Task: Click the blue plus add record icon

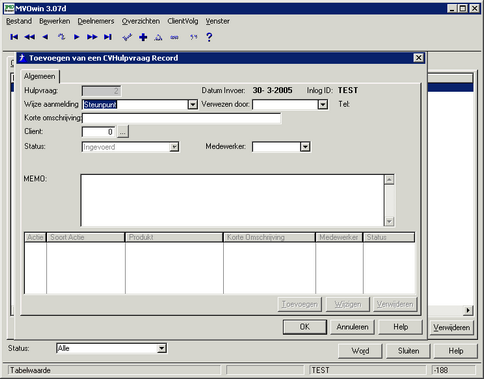Action: [143, 37]
